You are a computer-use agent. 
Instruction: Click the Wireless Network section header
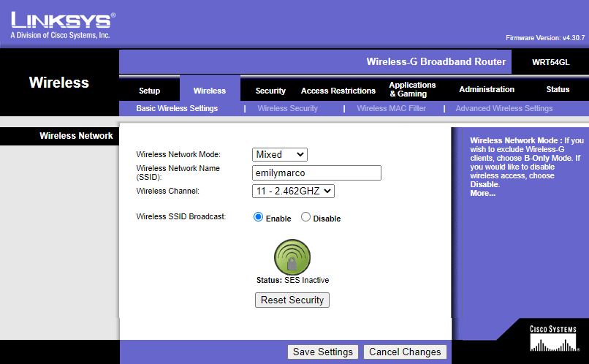pos(76,136)
